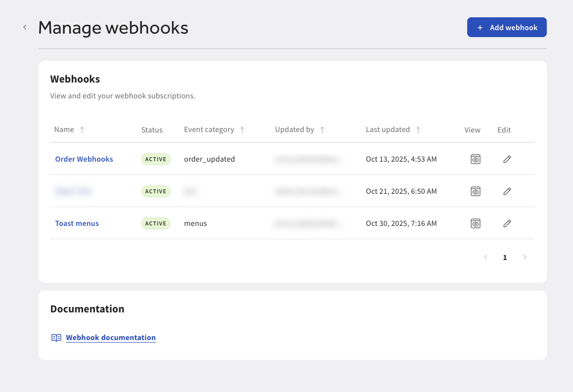Image resolution: width=573 pixels, height=392 pixels.
Task: Click the edit pencil for Order Webhooks
Action: pos(507,159)
